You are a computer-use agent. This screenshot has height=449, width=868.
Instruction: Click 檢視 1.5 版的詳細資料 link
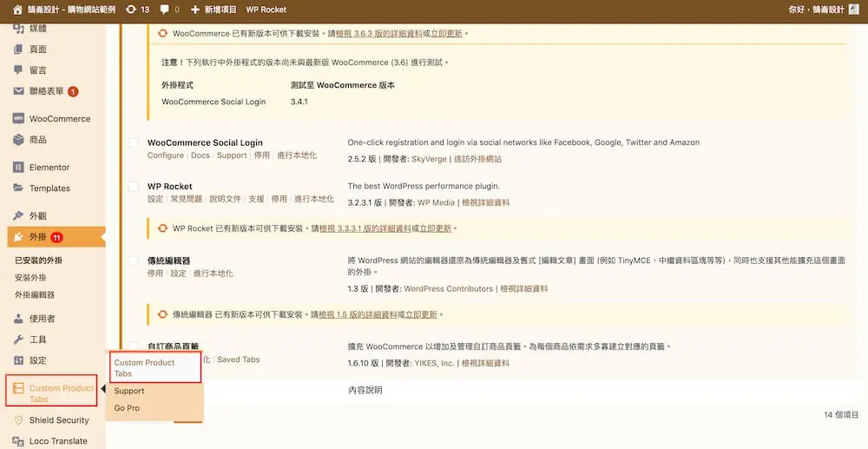[358, 314]
